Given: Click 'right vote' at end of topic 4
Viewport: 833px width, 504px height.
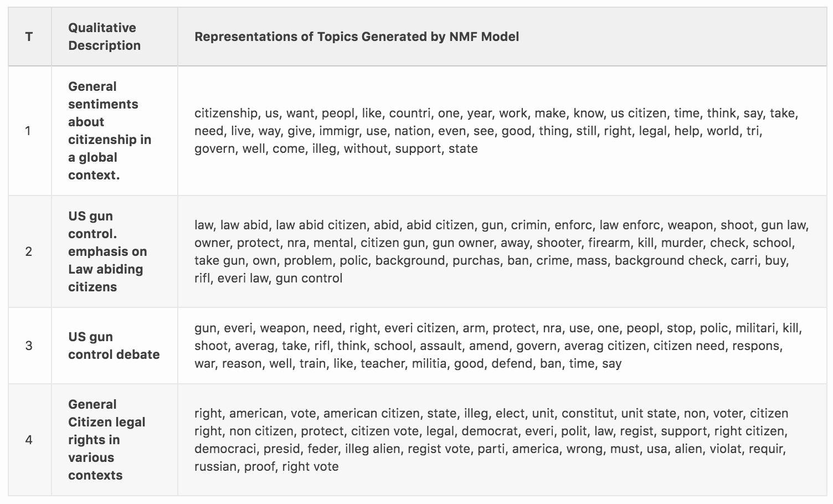Looking at the screenshot, I should coord(310,466).
